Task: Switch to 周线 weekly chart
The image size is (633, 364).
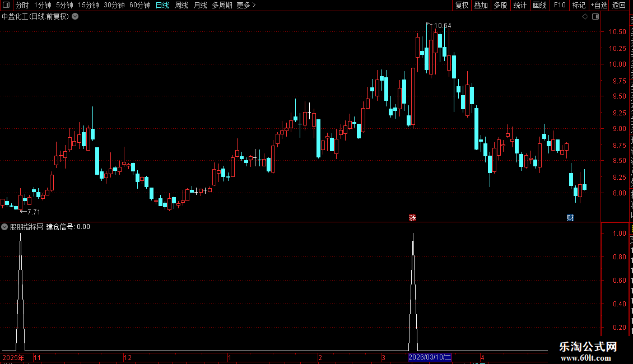Action: click(x=181, y=5)
